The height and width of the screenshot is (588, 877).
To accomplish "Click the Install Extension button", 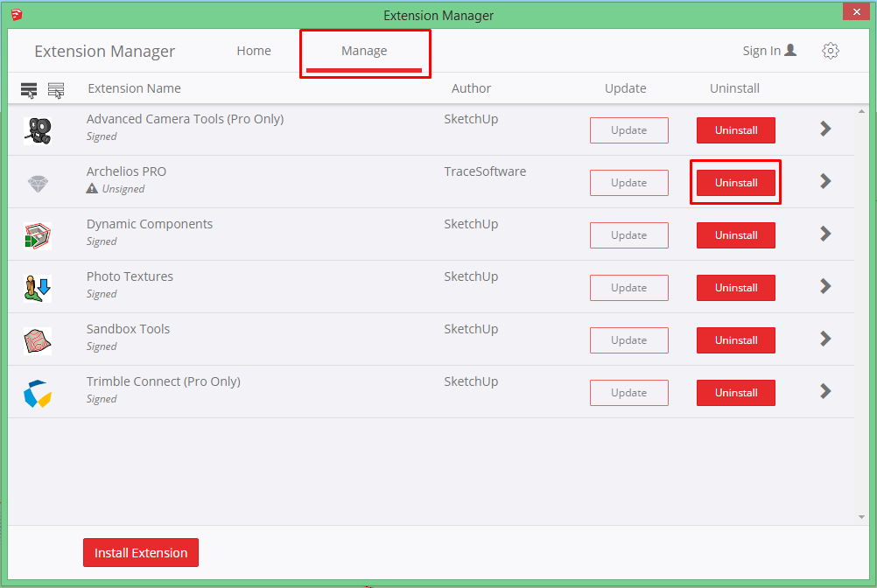I will [x=141, y=553].
